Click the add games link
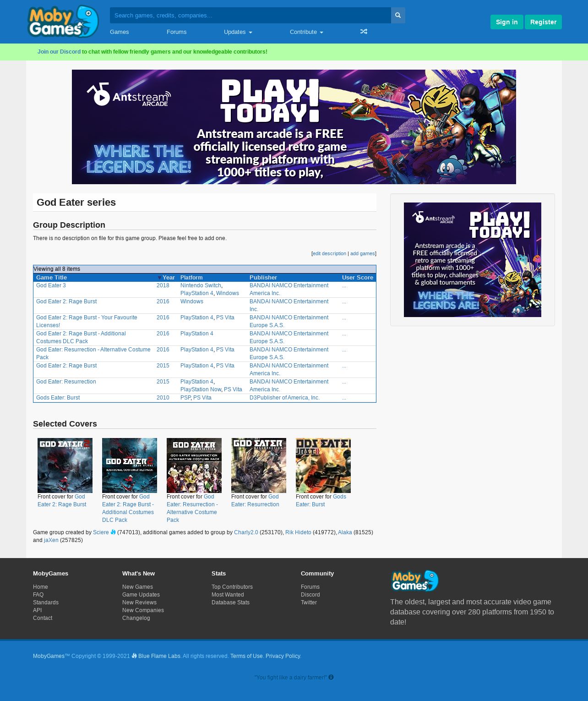This screenshot has height=701, width=588. (x=363, y=253)
